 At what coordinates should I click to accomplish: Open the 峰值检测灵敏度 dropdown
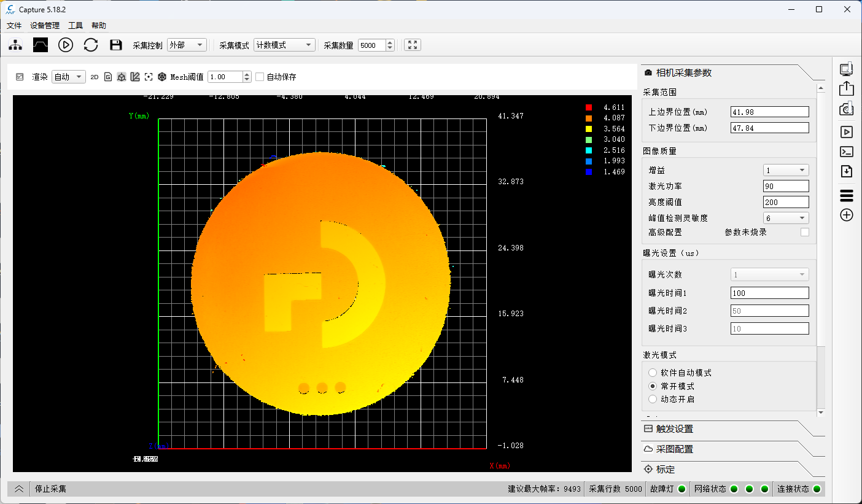pos(786,218)
